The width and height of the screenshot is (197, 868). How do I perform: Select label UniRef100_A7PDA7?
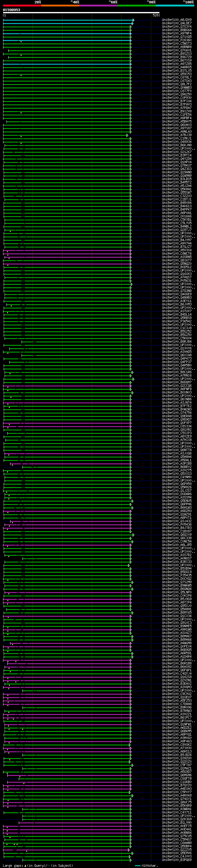177,108
